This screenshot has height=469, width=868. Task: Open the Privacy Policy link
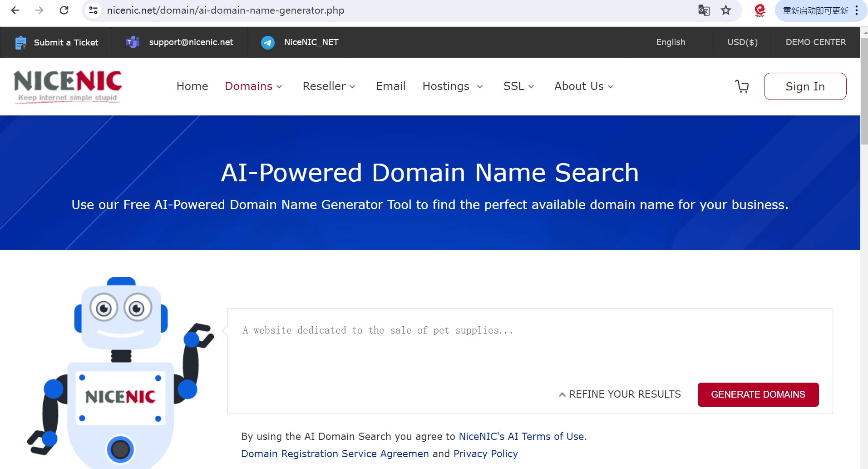pyautogui.click(x=485, y=453)
